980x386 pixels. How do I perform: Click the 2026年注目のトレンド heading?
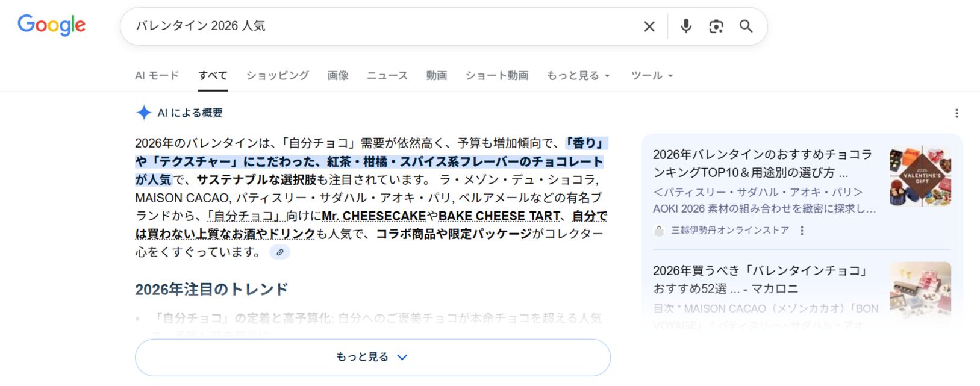point(211,290)
